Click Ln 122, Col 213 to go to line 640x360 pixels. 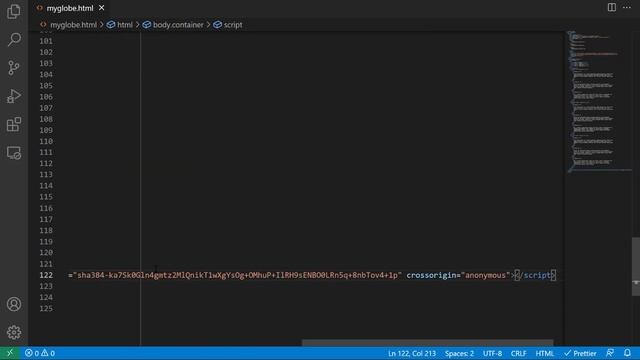(x=412, y=353)
